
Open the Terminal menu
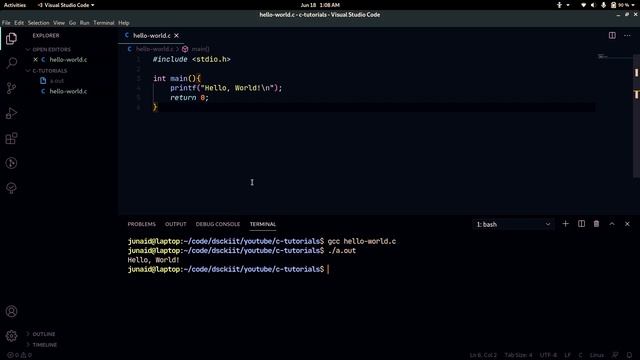104,23
